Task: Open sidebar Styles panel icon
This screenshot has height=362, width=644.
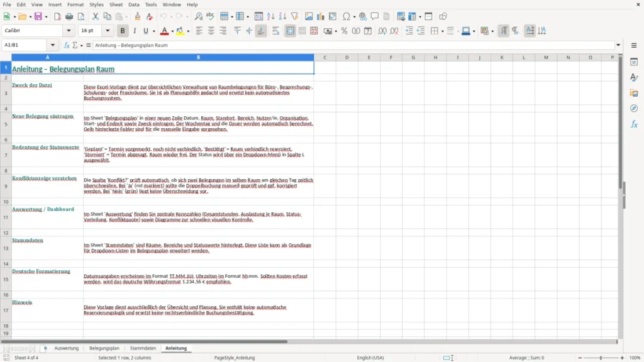Action: point(634,77)
